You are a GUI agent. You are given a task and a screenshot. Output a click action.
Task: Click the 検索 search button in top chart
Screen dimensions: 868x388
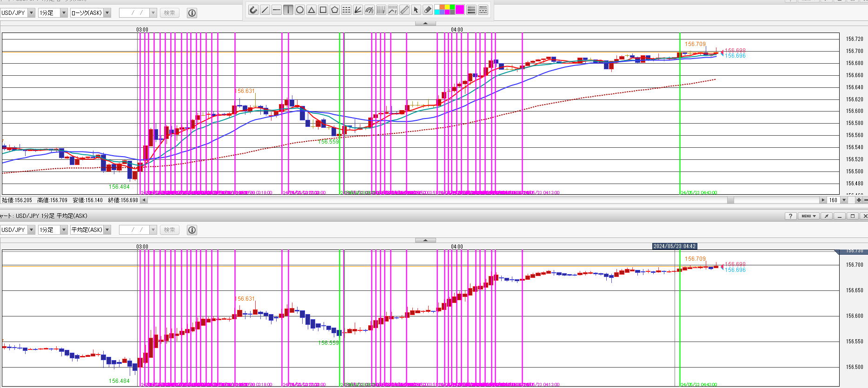(169, 13)
